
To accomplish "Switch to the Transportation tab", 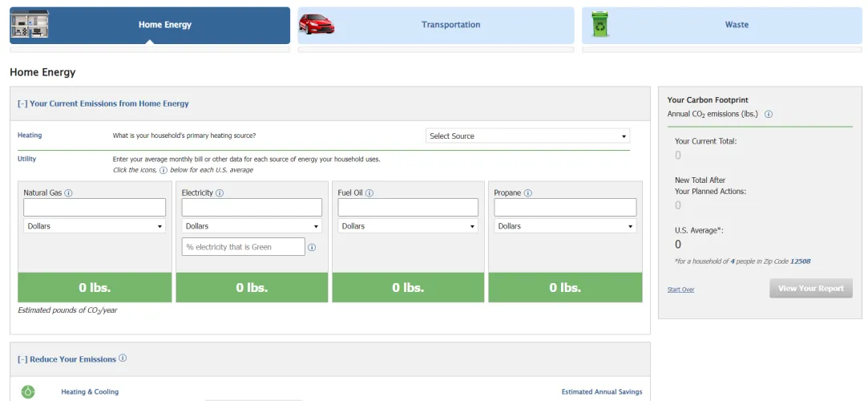I will coord(436,25).
